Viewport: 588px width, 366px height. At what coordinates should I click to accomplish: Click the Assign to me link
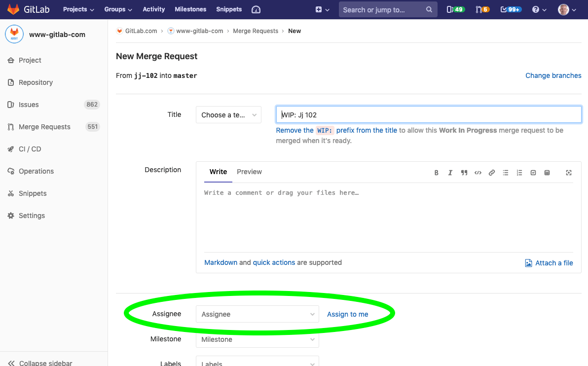point(348,314)
